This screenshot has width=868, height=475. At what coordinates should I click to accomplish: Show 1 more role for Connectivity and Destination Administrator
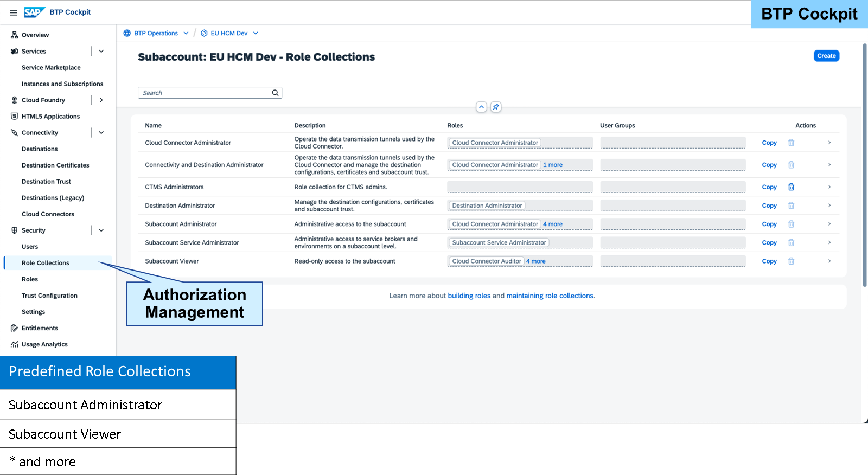(553, 165)
